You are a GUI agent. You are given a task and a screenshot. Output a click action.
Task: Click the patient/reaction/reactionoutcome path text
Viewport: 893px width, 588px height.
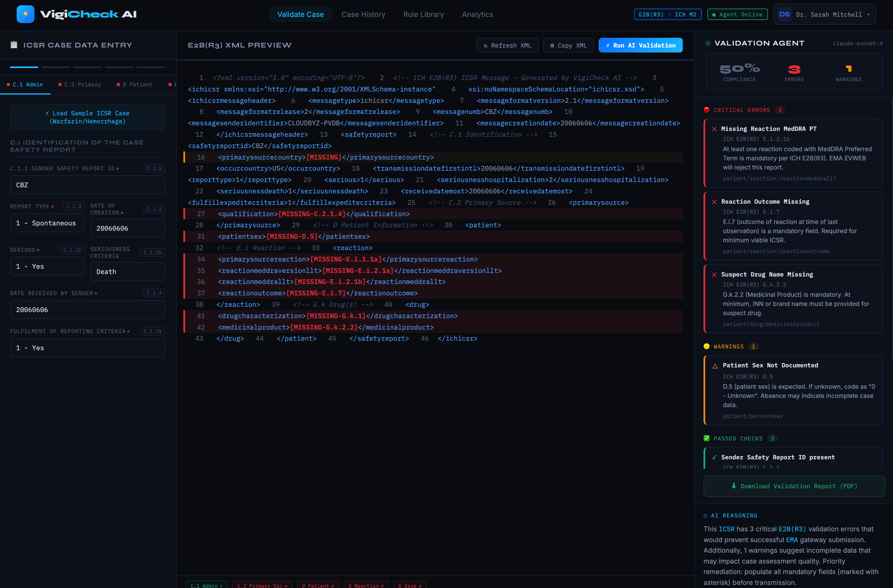pyautogui.click(x=776, y=251)
